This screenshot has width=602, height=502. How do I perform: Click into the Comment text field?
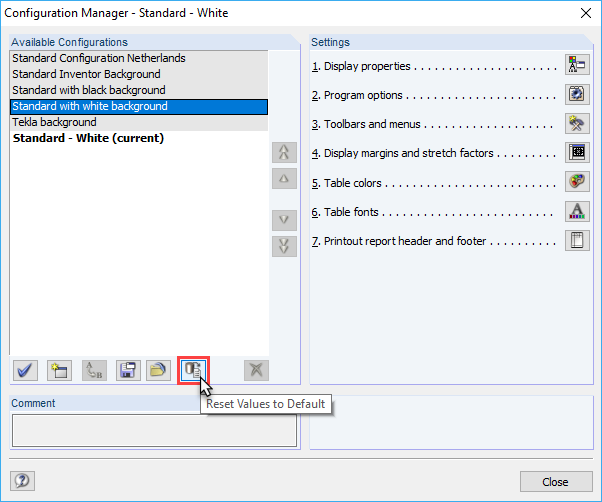154,430
